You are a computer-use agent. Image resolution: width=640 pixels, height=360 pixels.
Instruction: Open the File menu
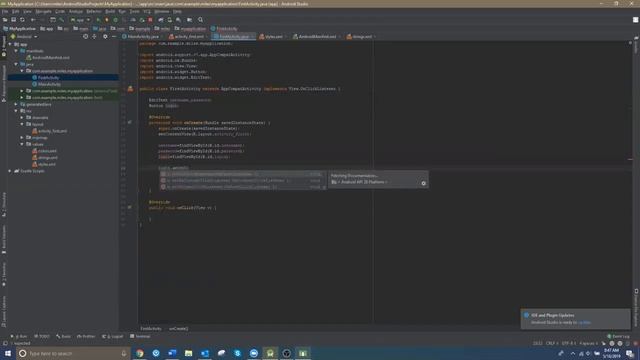(5, 11)
